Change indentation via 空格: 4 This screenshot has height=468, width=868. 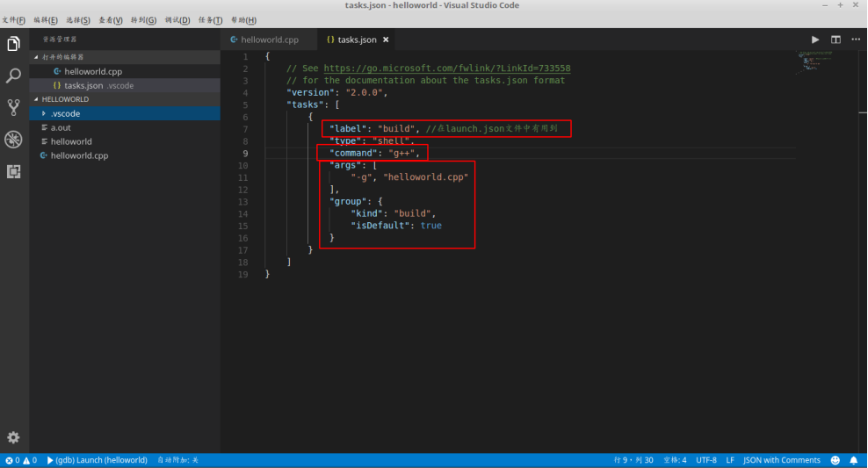675,460
